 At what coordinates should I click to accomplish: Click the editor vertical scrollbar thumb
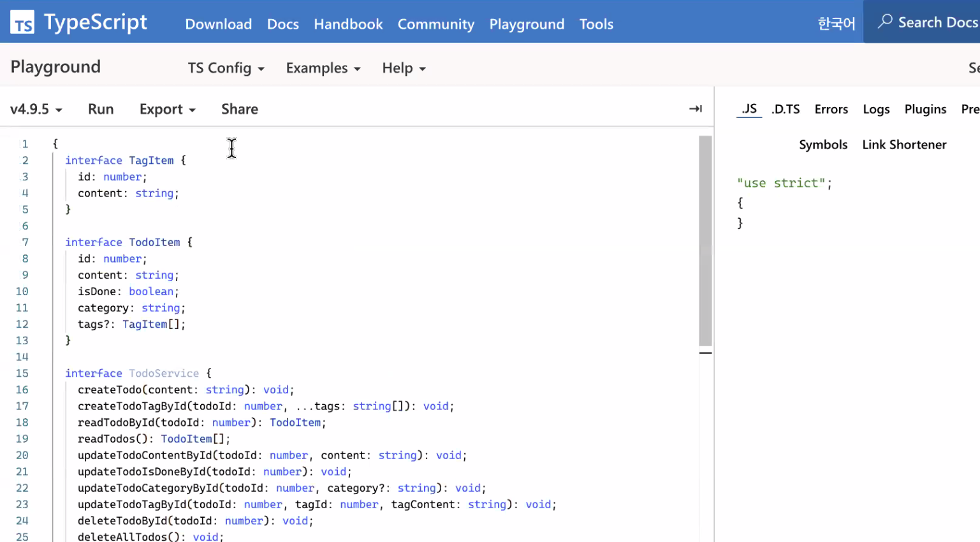click(705, 240)
